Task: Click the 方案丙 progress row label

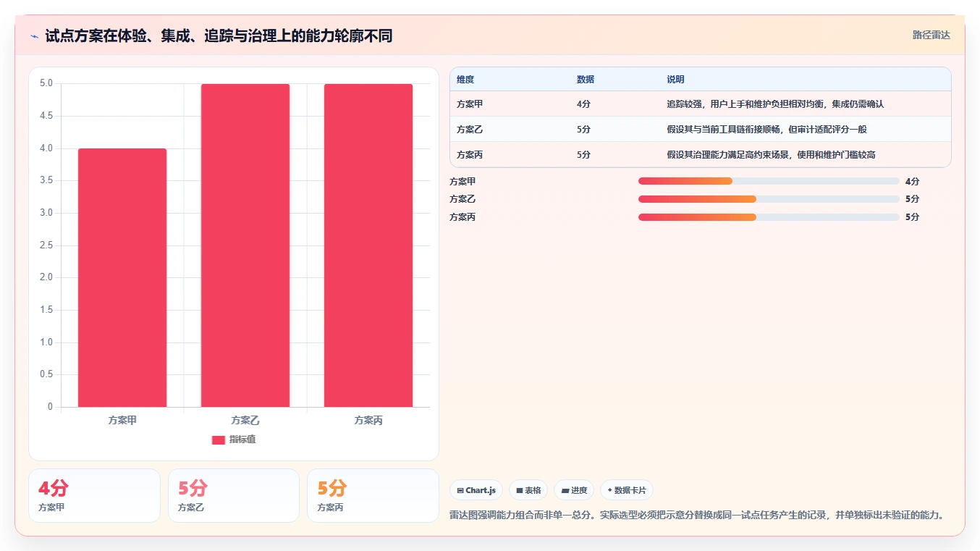Action: pos(462,217)
